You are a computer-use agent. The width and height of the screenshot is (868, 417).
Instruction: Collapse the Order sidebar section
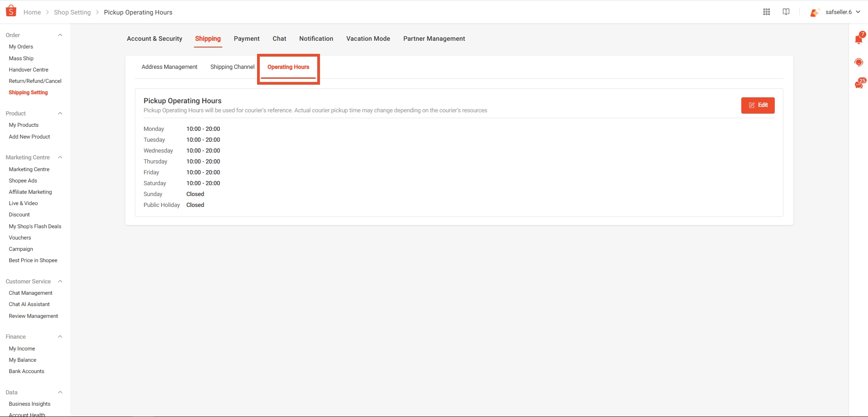pyautogui.click(x=60, y=35)
